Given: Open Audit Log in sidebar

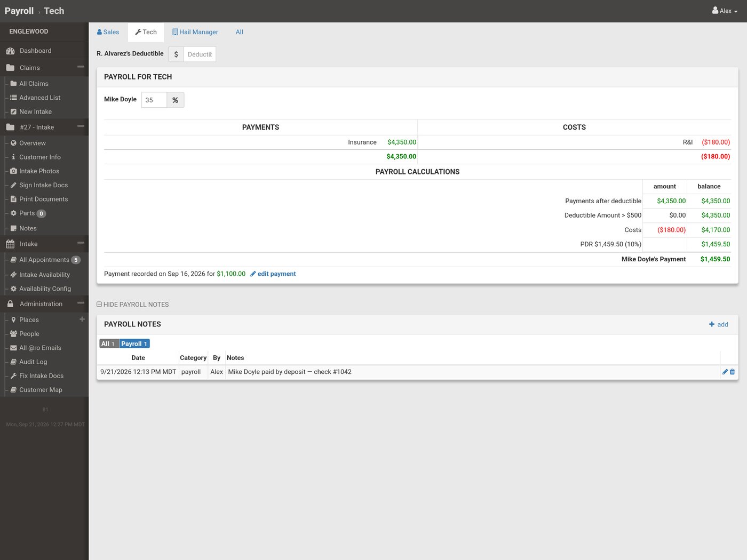Looking at the screenshot, I should 33,362.
